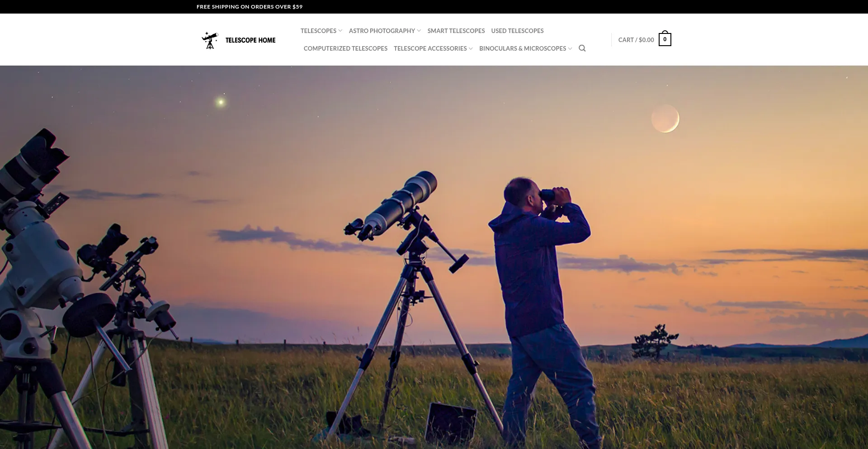Go to Smart Telescopes page
868x449 pixels.
456,31
